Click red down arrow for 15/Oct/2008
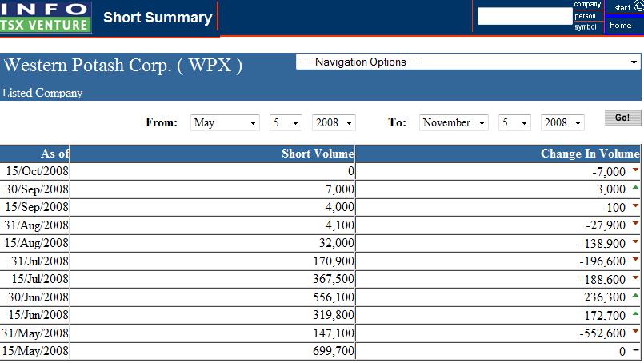The image size is (644, 363). (x=635, y=170)
